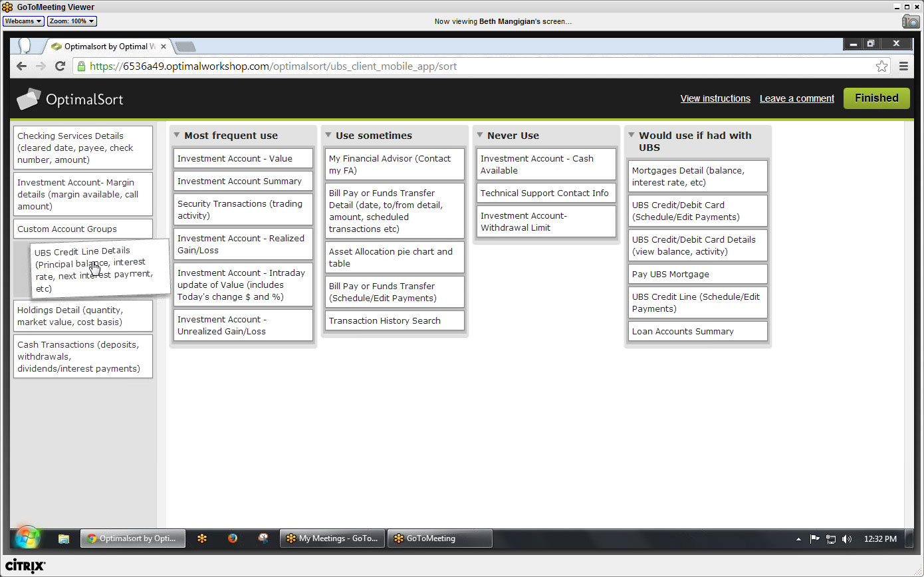Image resolution: width=924 pixels, height=577 pixels.
Task: Click UBS Credit Line Details card
Action: [x=100, y=269]
